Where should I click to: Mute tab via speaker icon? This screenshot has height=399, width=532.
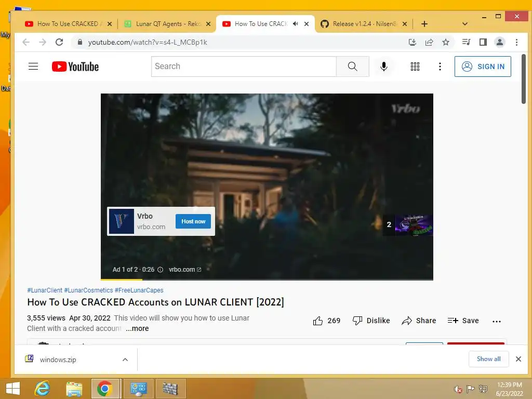296,24
